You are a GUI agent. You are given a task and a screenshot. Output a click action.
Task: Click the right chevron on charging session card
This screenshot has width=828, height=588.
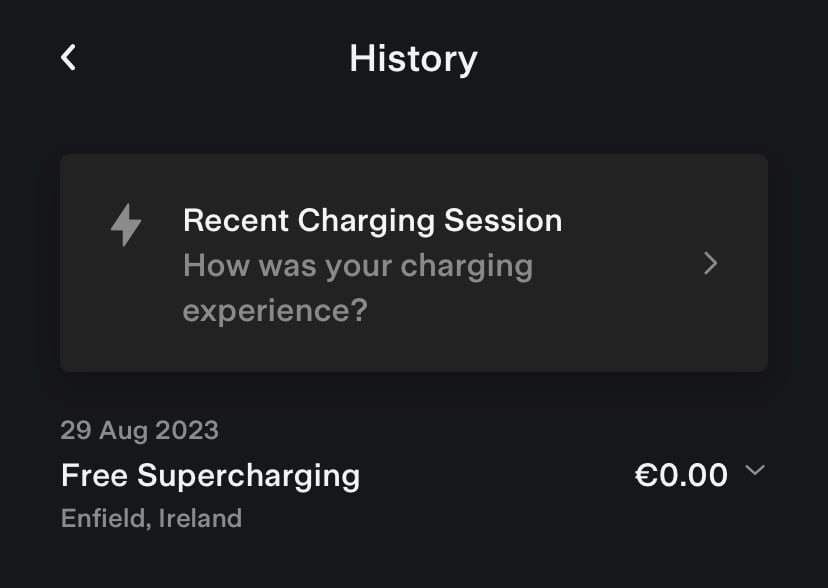pyautogui.click(x=711, y=263)
